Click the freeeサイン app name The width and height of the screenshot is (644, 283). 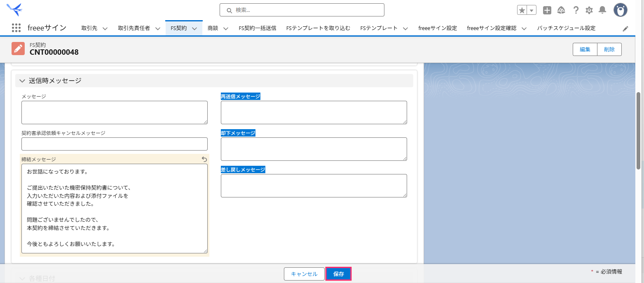[47, 28]
